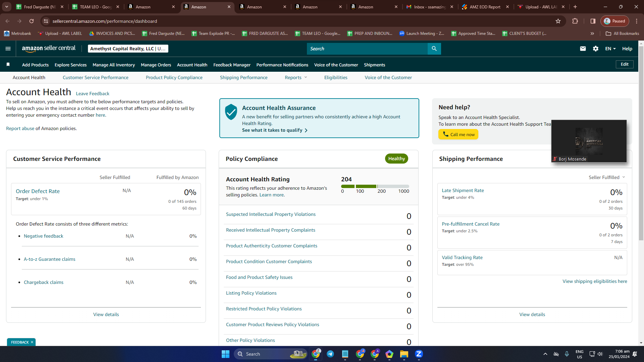Switch to the Inbox Gmail browser tab
644x362 pixels.
click(430, 7)
